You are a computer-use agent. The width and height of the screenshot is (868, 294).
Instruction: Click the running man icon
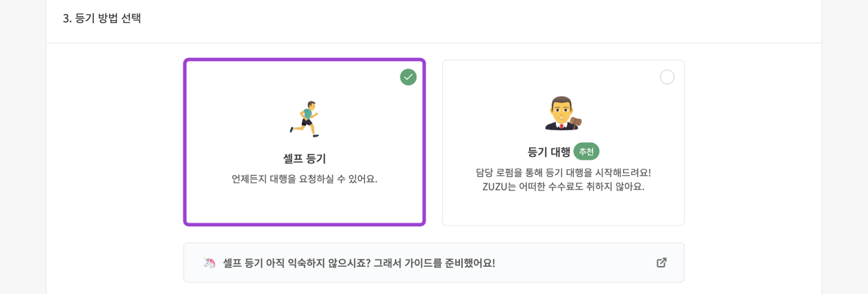tap(304, 119)
